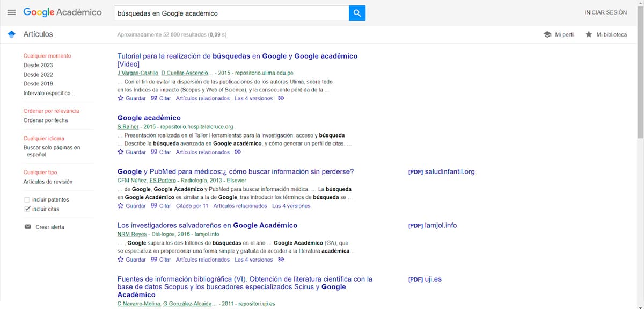The width and height of the screenshot is (644, 309).
Task: Open the Tutorial para la realización result title
Action: click(x=237, y=60)
